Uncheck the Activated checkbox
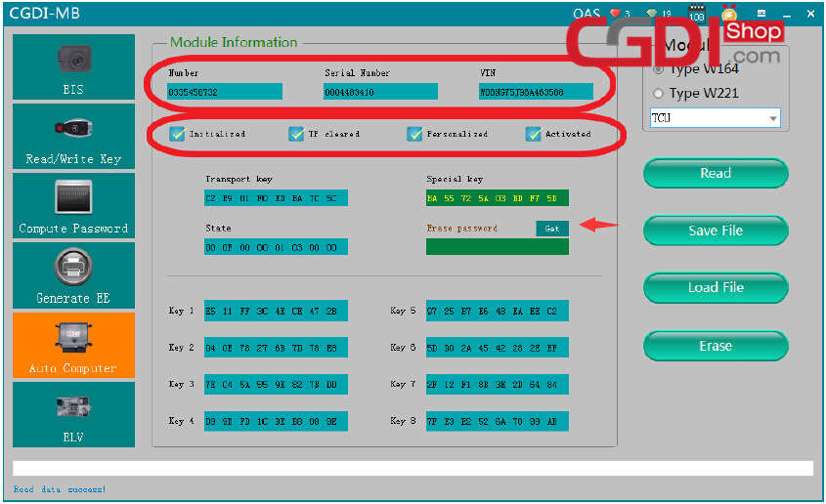 (x=534, y=134)
